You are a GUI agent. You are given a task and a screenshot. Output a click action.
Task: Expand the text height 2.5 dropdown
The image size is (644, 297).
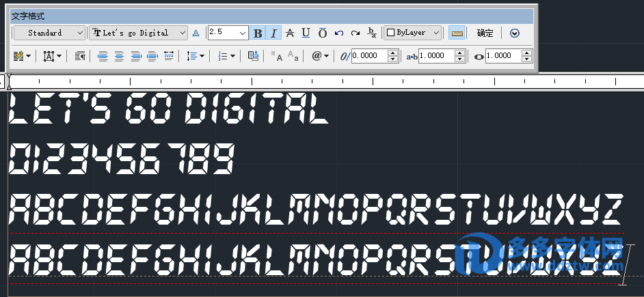[243, 33]
